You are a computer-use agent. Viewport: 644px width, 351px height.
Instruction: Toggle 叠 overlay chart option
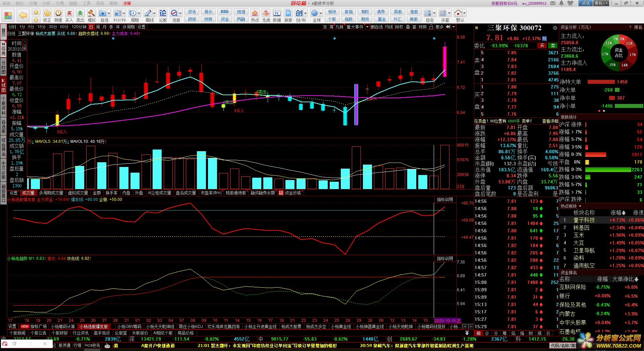(408, 27)
